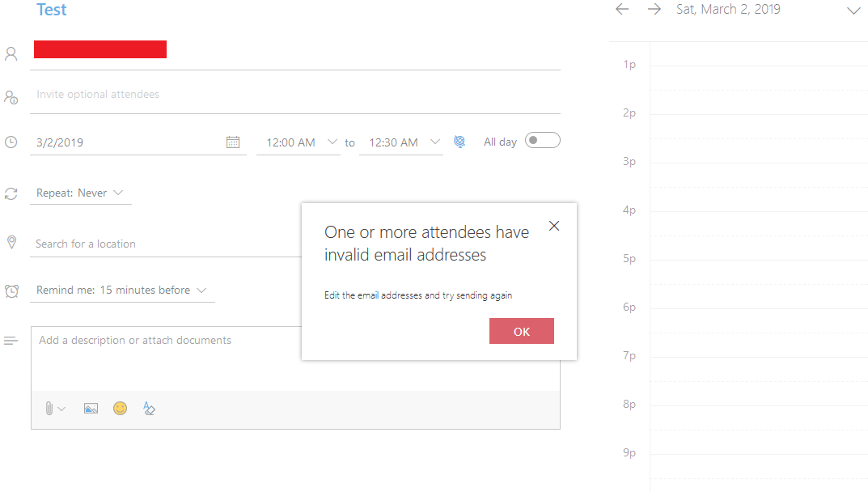Open the date picker calendar icon
868x492 pixels.
(233, 142)
